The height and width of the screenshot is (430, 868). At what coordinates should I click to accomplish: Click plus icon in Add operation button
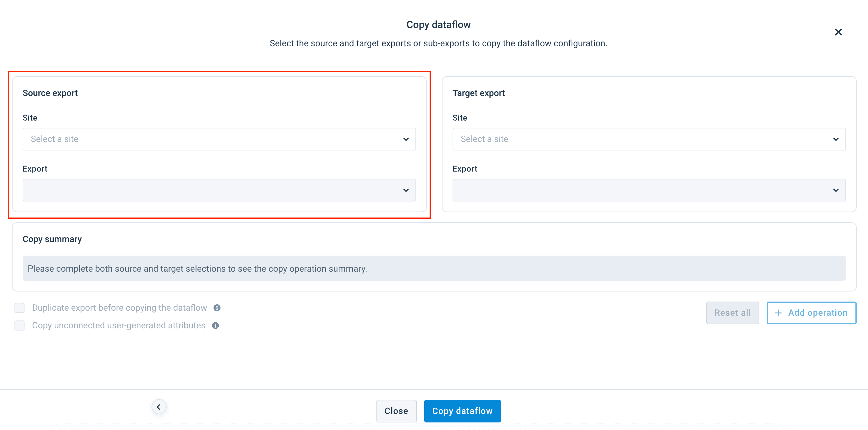[778, 313]
